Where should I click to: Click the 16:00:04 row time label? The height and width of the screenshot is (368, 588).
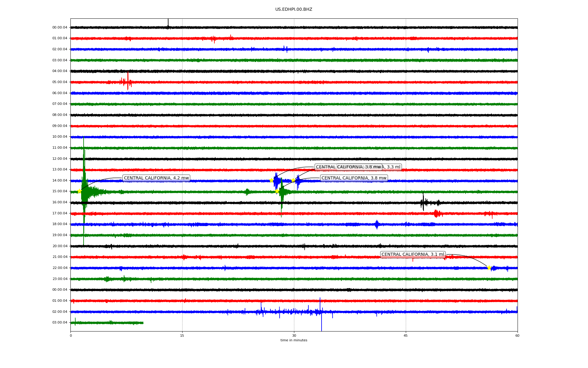[60, 202]
